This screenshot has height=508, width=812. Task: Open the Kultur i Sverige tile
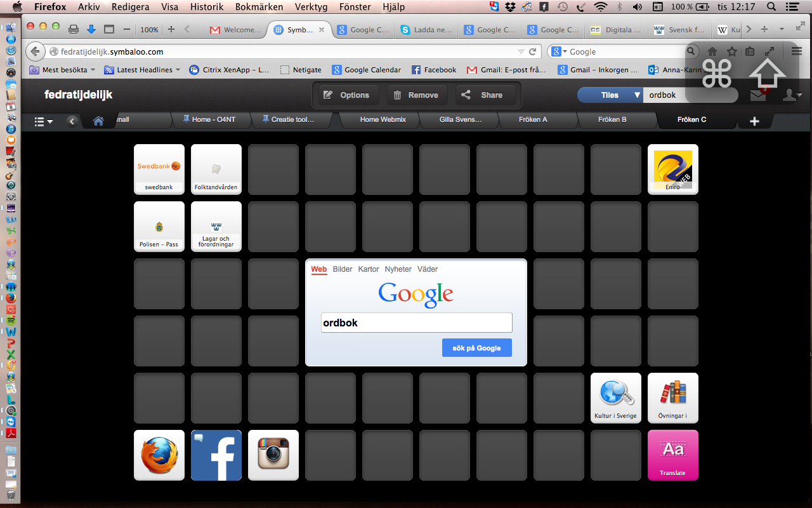tap(615, 398)
